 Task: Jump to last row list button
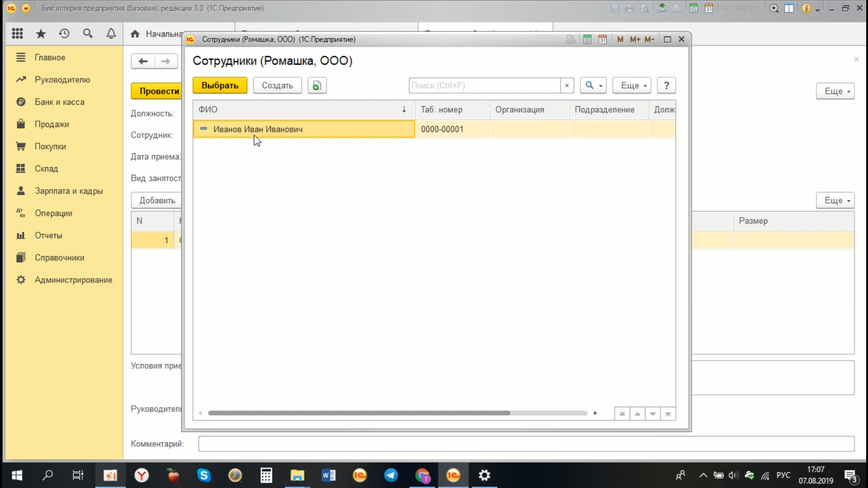click(x=668, y=413)
